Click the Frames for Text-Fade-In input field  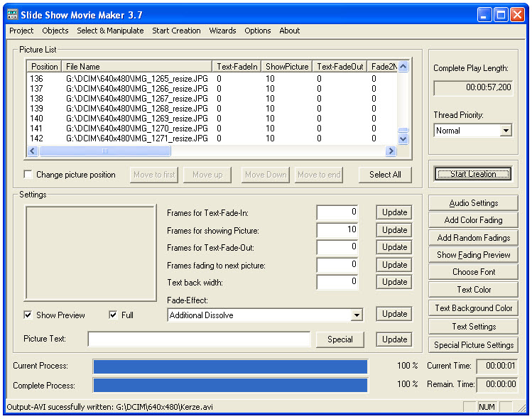[x=337, y=212]
